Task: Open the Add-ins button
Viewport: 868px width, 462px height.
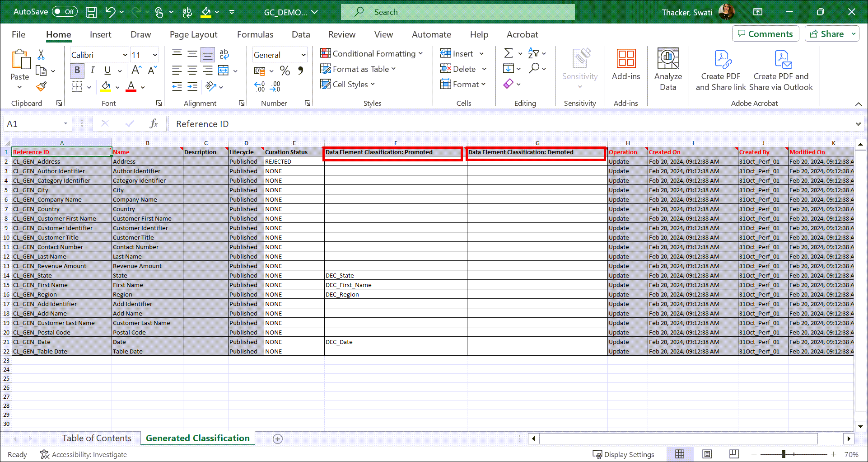Action: (x=626, y=65)
